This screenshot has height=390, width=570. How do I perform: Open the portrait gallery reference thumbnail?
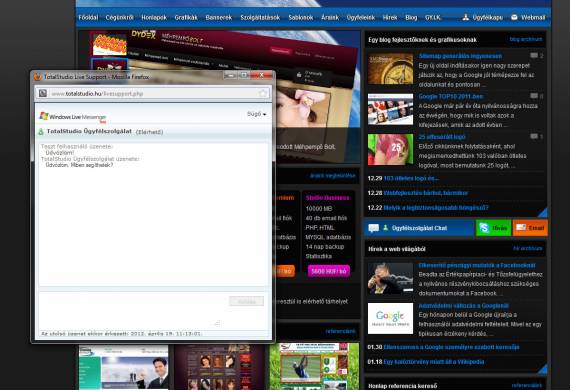coord(219,367)
